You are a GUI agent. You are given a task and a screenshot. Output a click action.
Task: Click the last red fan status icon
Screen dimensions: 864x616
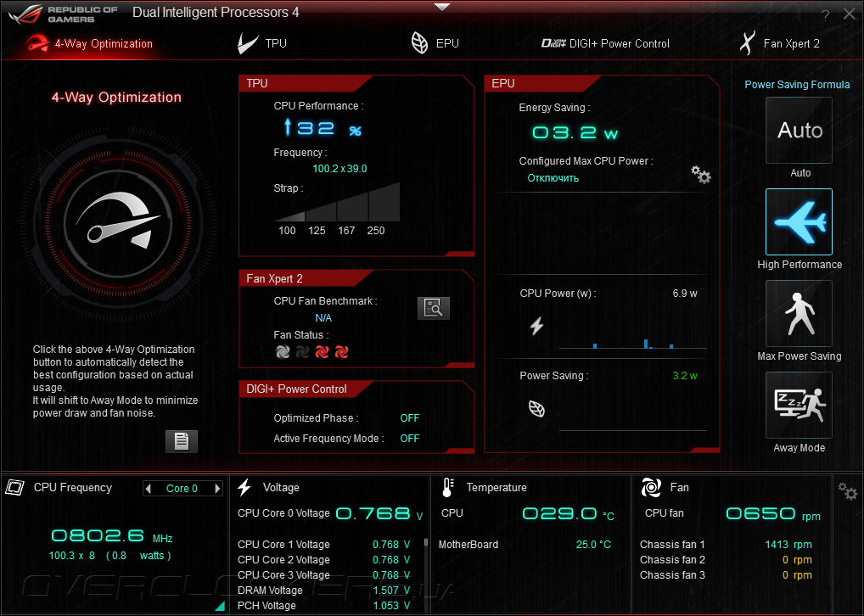[342, 351]
